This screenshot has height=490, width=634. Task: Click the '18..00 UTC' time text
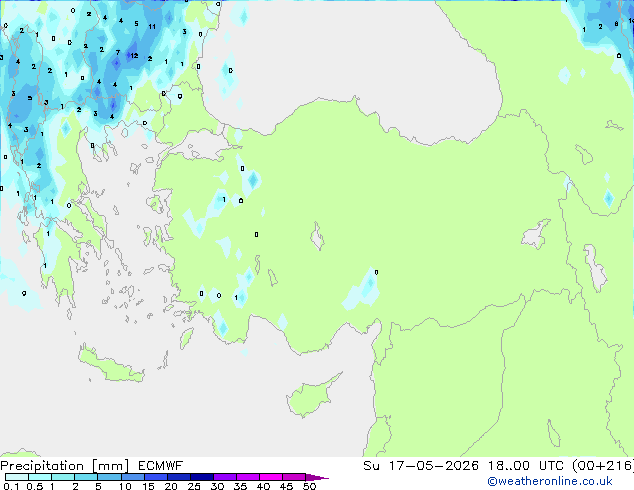(x=526, y=466)
